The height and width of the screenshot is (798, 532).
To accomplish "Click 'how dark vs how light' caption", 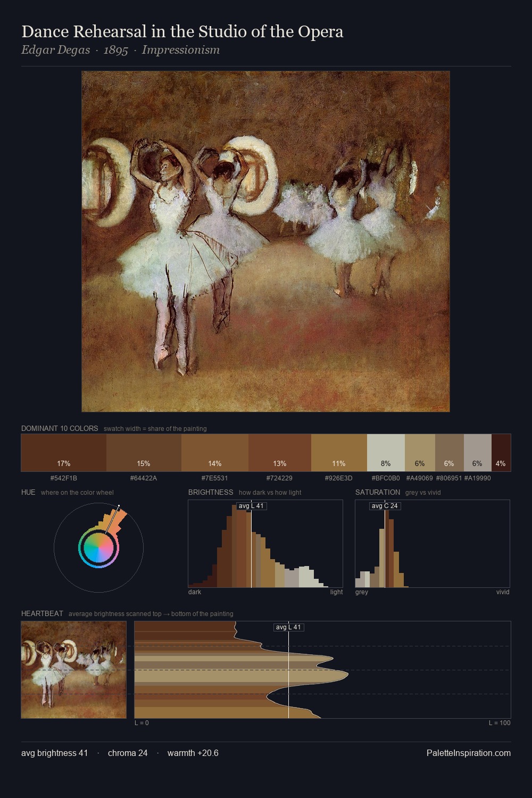I will (x=270, y=493).
